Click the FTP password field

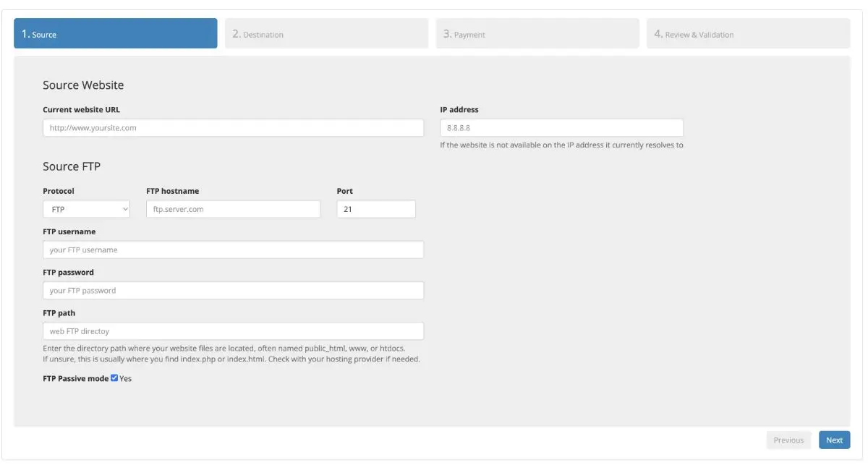click(x=231, y=289)
